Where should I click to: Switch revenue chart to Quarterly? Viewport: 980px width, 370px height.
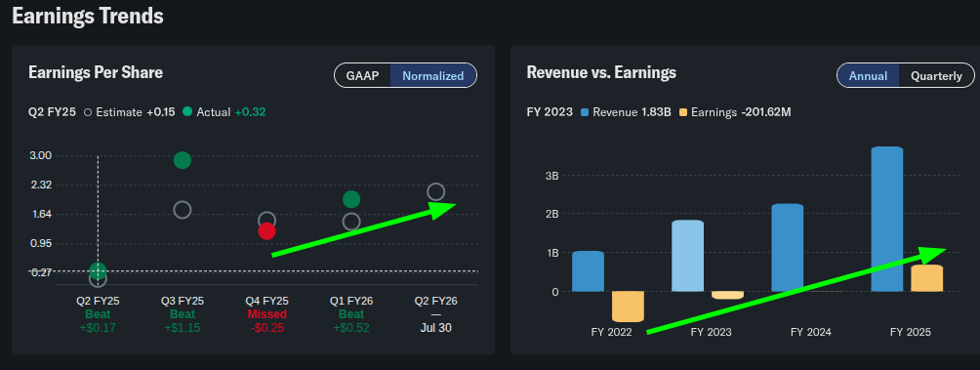point(936,76)
